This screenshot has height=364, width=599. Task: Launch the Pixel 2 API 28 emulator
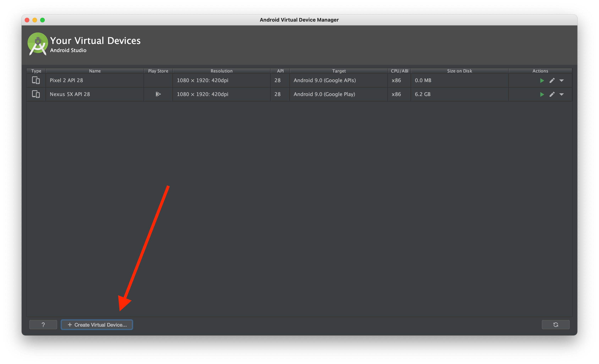tap(542, 80)
